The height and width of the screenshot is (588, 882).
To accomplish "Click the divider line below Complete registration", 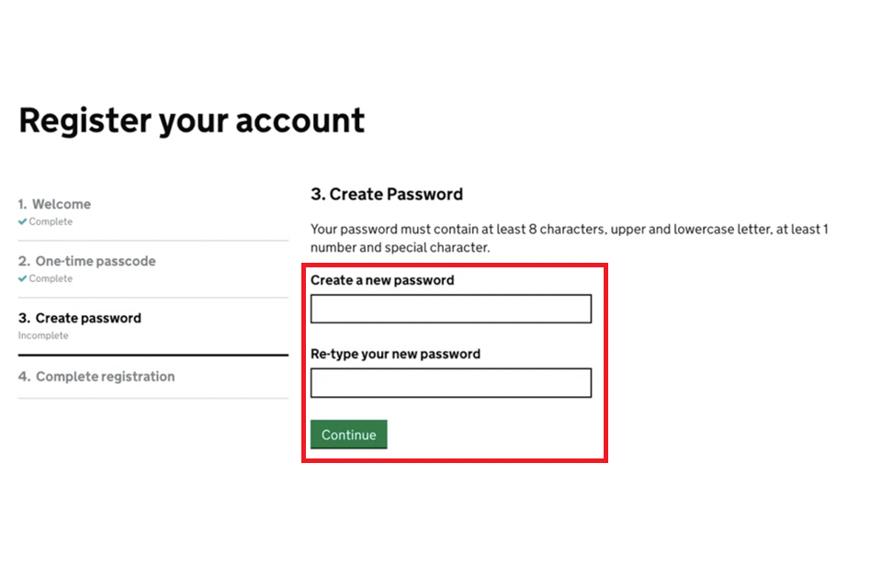I will [153, 398].
